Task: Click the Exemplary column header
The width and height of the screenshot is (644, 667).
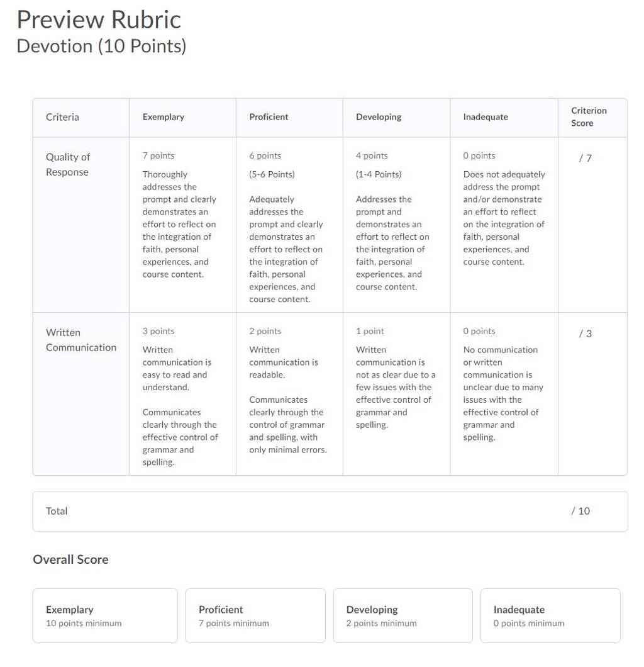Action: click(164, 117)
